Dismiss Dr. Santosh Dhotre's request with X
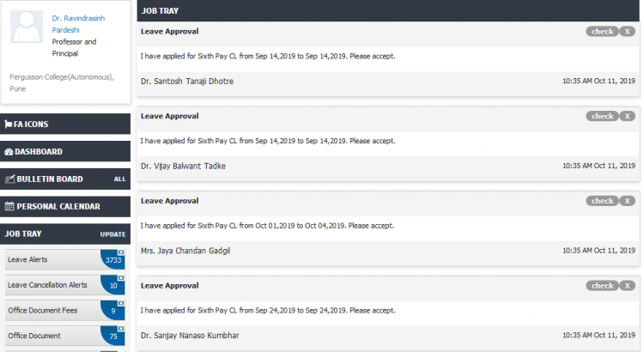 tap(627, 32)
